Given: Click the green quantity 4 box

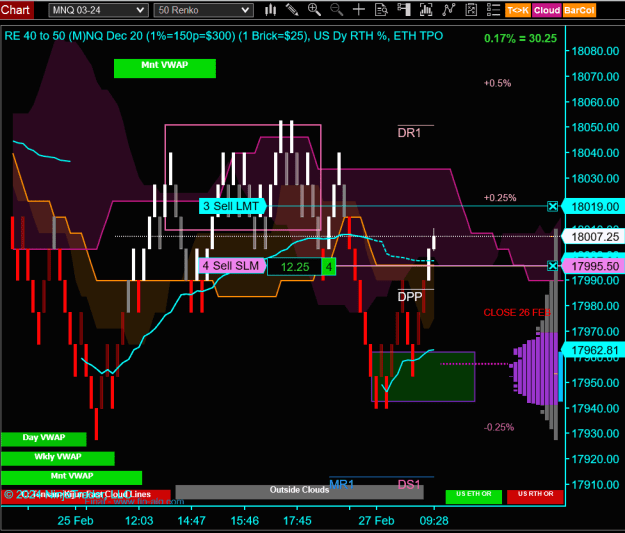Looking at the screenshot, I should click(x=329, y=267).
